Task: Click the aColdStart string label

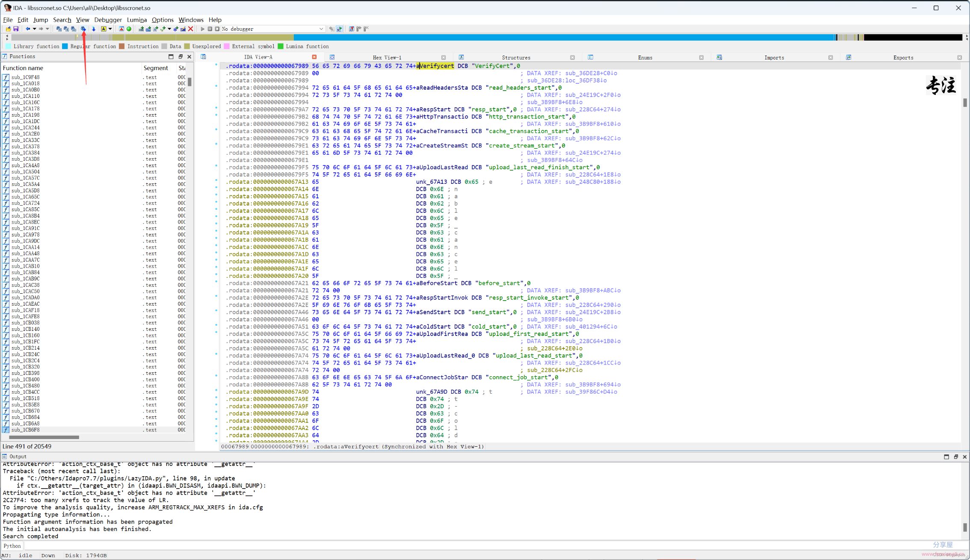Action: tap(433, 327)
